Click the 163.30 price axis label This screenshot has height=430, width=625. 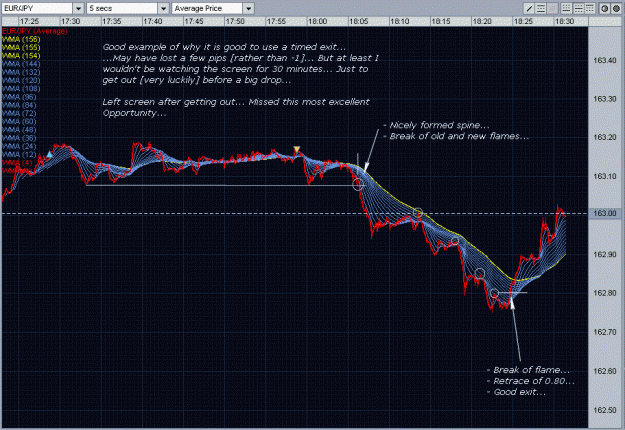(x=605, y=99)
